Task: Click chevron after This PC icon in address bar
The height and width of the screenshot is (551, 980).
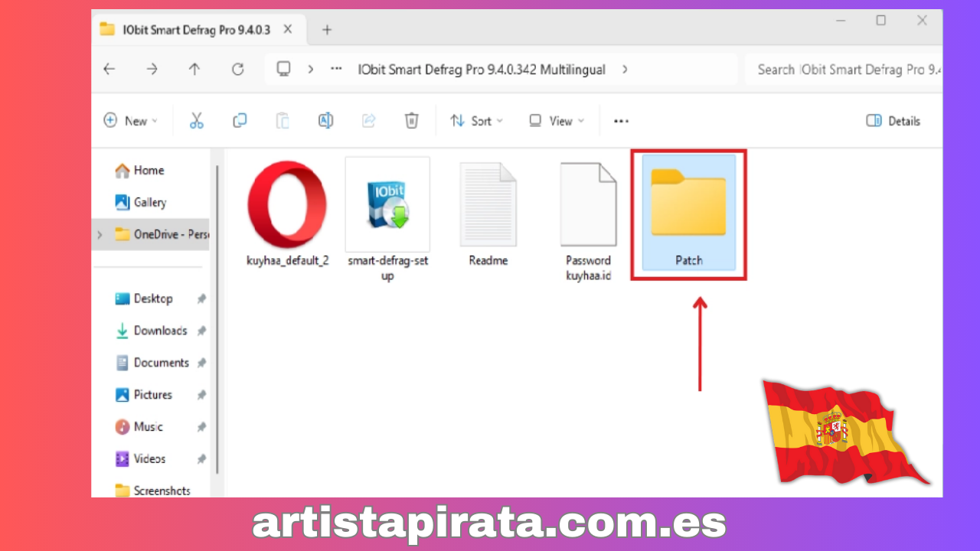Action: point(310,69)
